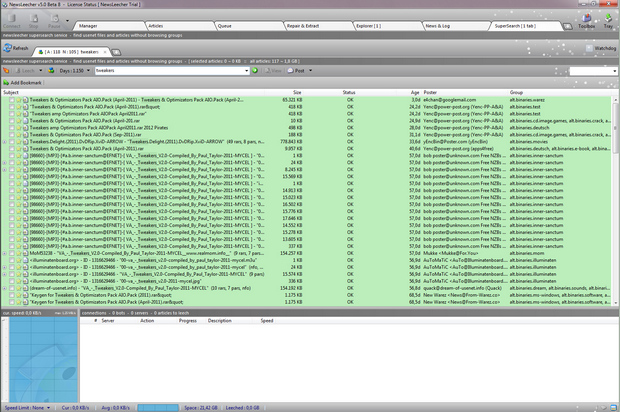Check the 2012 Pirates row checkbox

click(12, 128)
